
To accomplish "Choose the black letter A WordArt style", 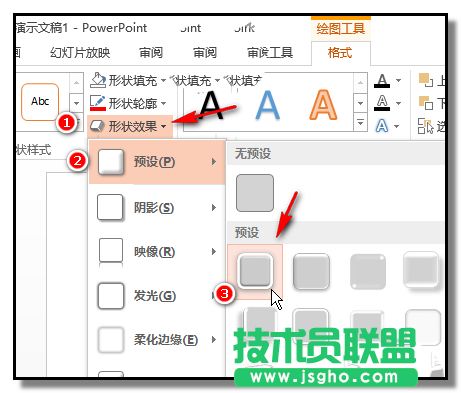I will click(211, 105).
